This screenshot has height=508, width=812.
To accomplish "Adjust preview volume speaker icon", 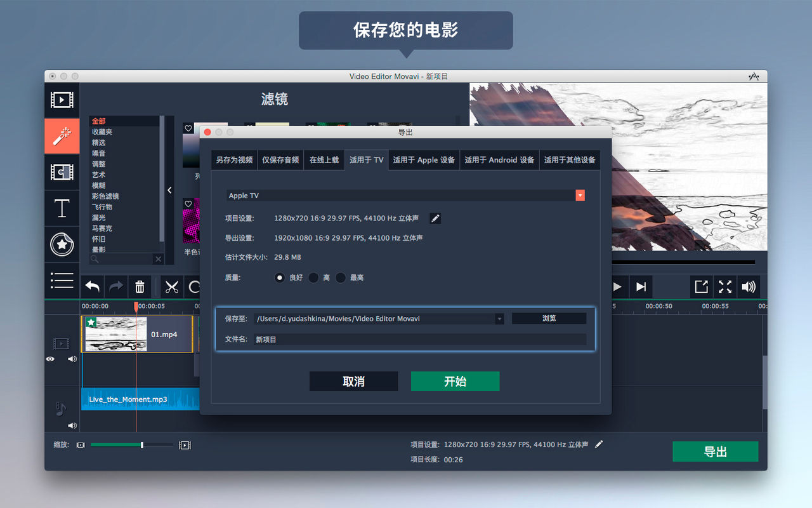I will coord(749,287).
